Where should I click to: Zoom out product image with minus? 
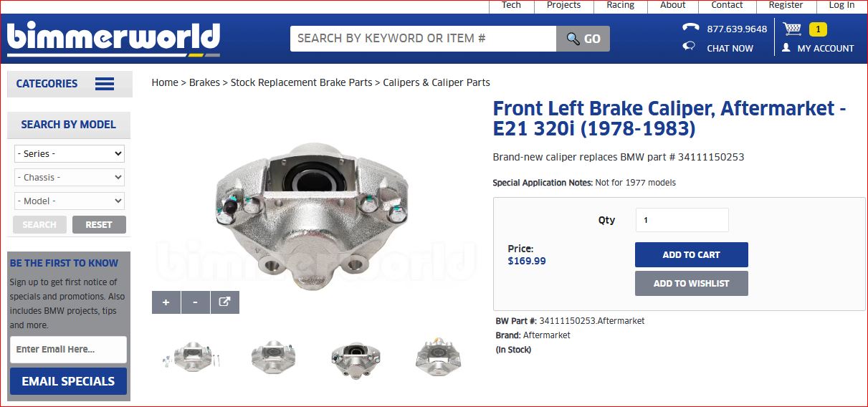tap(195, 302)
